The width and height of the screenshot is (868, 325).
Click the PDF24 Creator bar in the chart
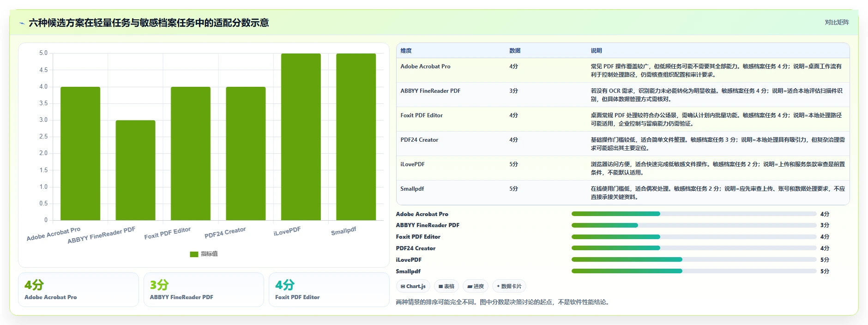[x=246, y=153]
